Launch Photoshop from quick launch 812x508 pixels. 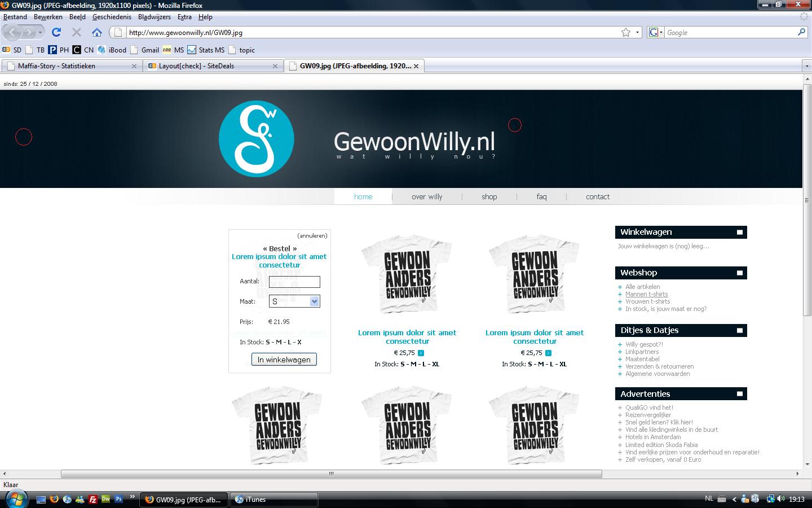click(119, 499)
